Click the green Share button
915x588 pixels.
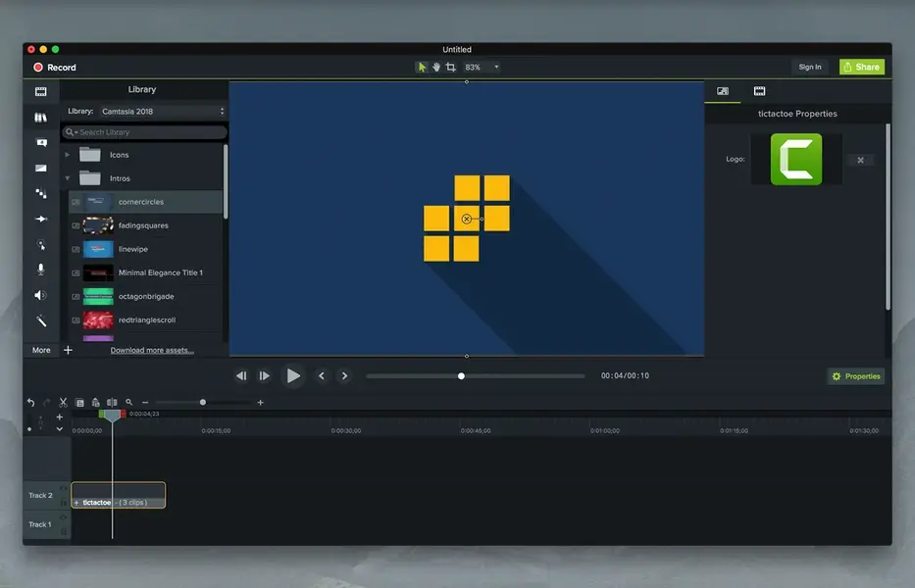tap(861, 67)
